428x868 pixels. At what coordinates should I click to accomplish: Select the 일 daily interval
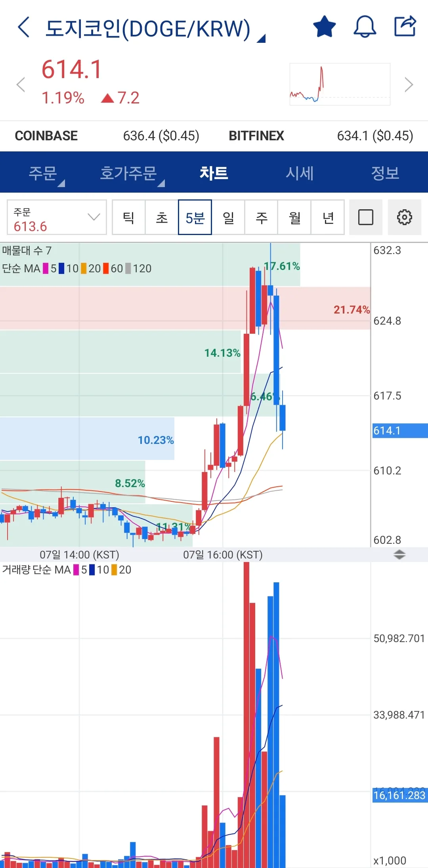click(228, 217)
